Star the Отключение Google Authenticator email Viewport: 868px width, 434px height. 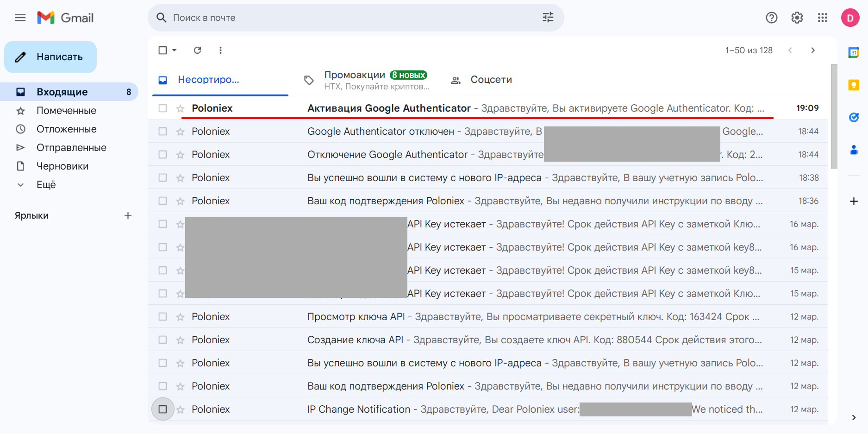180,155
